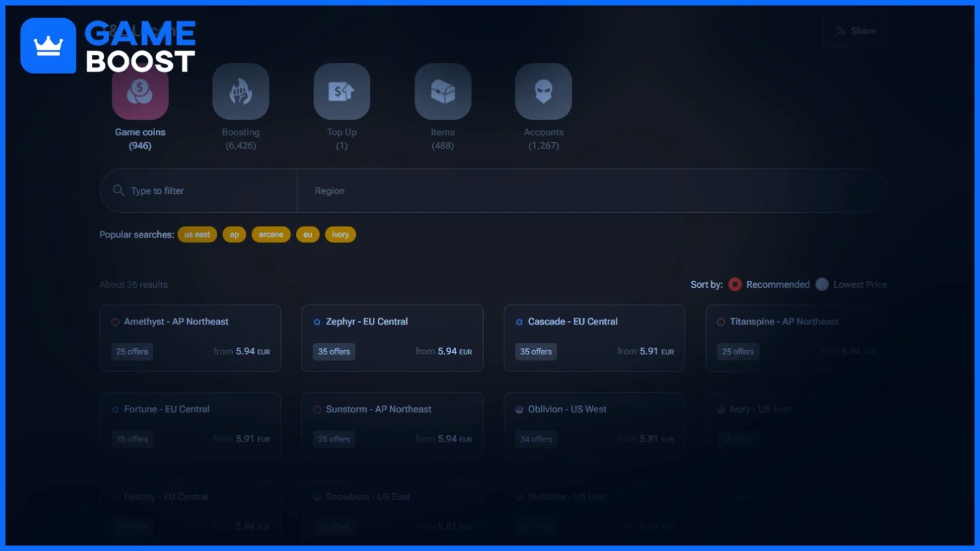Viewport: 980px width, 551px height.
Task: Click the region flag icon on Oblivion card
Action: coord(519,410)
